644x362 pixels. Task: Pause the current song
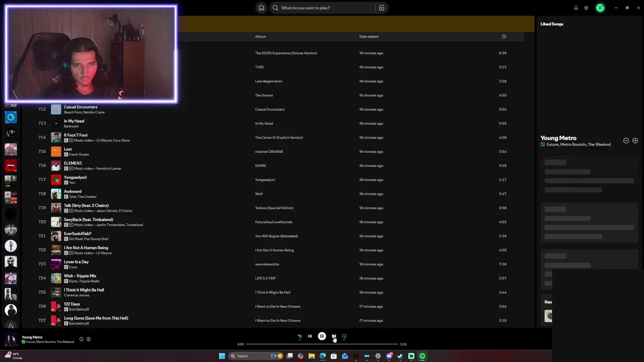(x=322, y=336)
